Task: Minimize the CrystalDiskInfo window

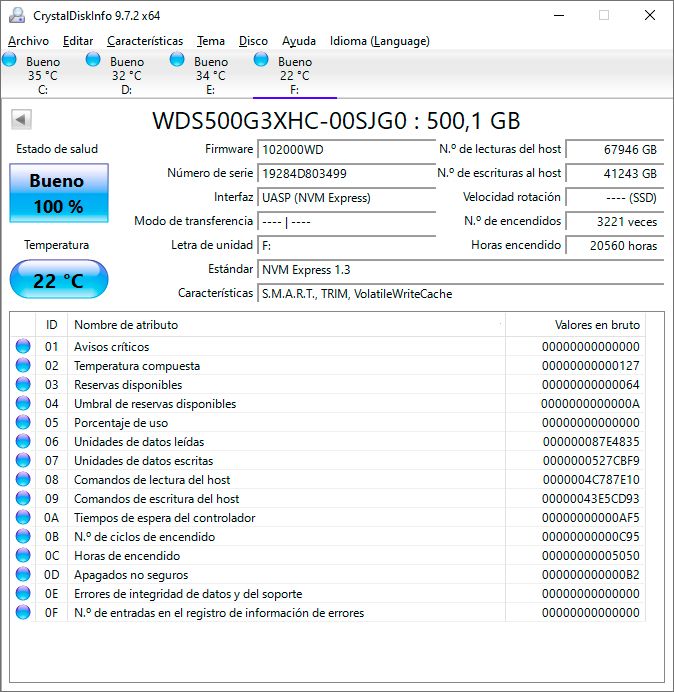Action: [559, 15]
